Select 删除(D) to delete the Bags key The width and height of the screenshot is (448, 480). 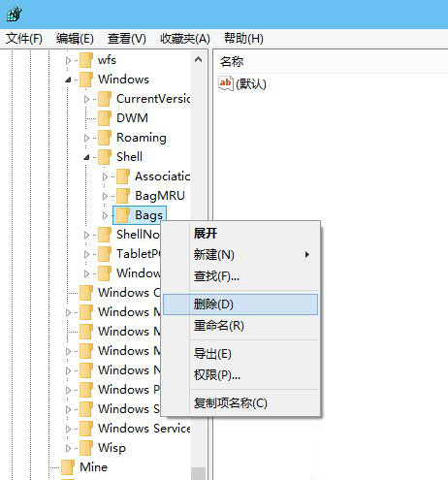[x=240, y=304]
